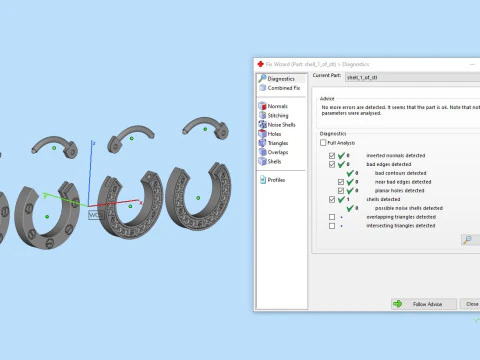Click the Stitching icon

(262, 115)
